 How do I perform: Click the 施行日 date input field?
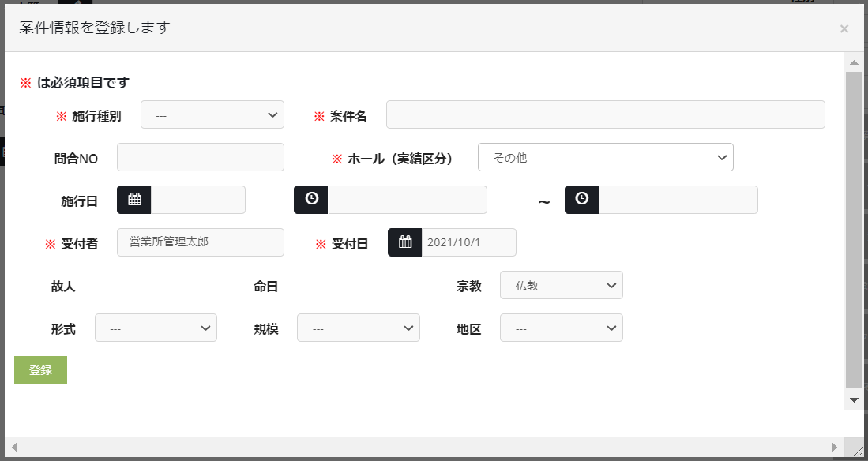[x=198, y=200]
